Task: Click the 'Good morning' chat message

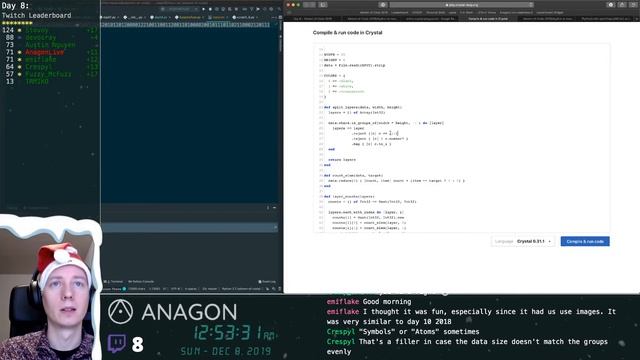Action: pos(387,302)
